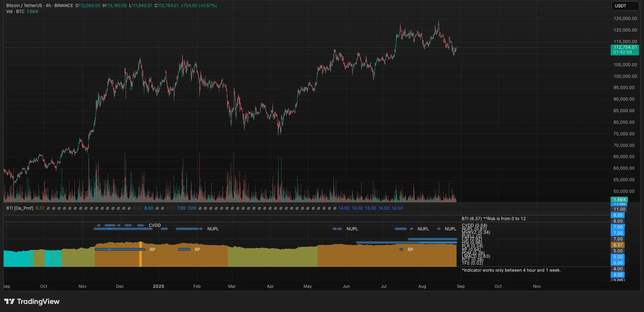Click the first NUPL signal label
This screenshot has height=312, width=644.
[213, 229]
